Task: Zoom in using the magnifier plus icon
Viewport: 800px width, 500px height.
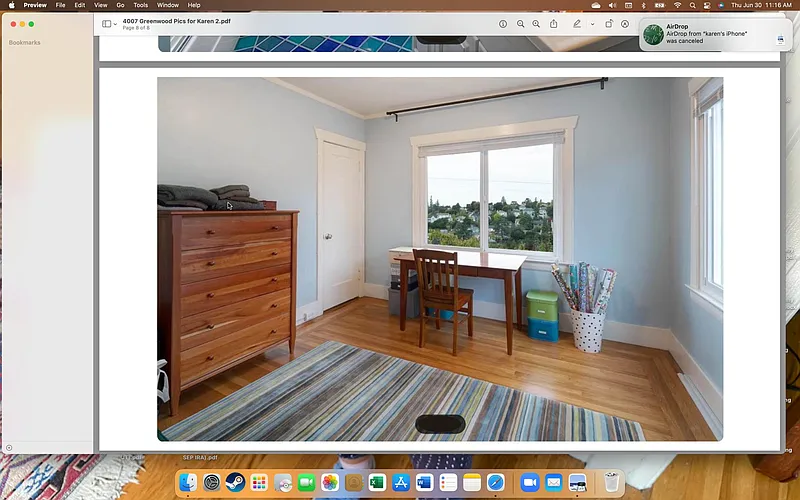Action: 536,24
